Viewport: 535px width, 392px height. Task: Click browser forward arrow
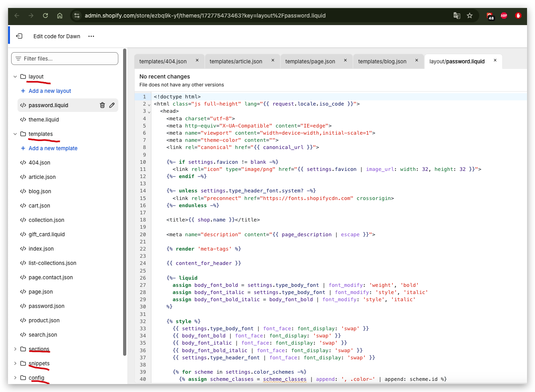31,16
